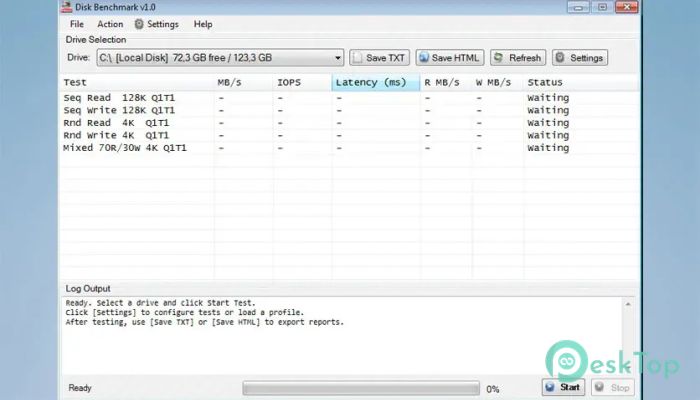Click the green arrows icon on Refresh
This screenshot has height=400, width=700.
[x=498, y=58]
